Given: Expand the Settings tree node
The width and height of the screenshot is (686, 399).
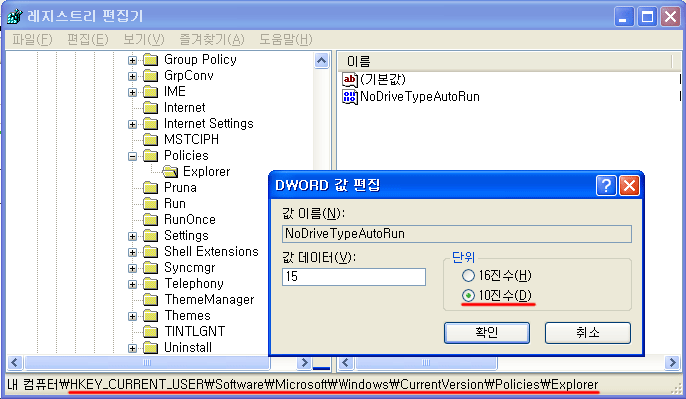Looking at the screenshot, I should coord(132,236).
